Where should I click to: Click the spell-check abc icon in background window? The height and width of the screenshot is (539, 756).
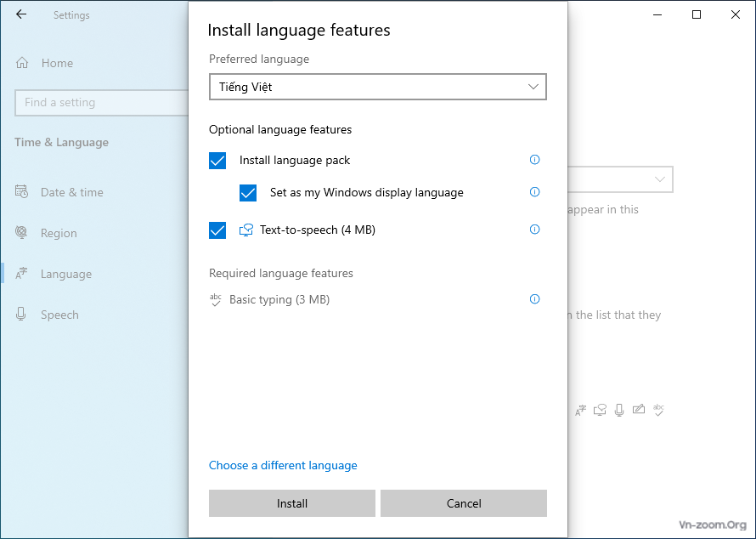pos(658,410)
